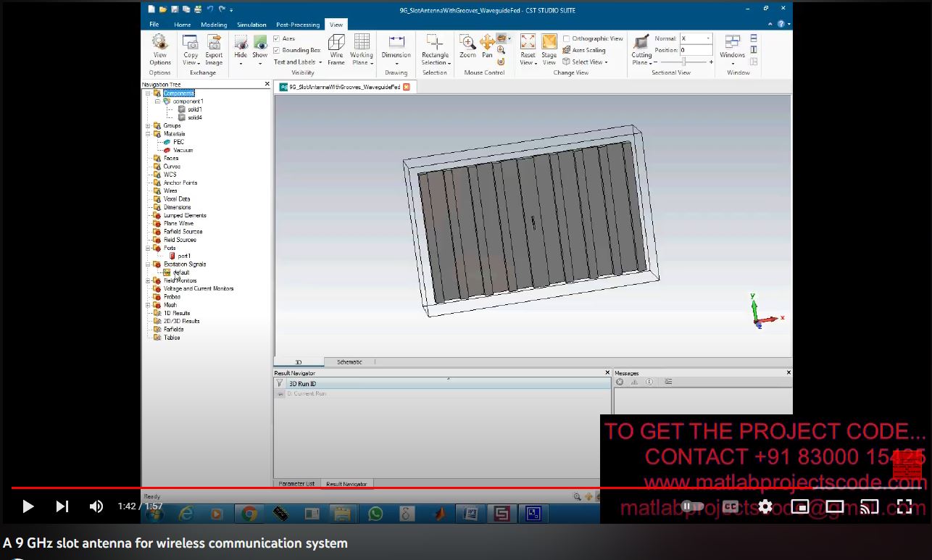
Task: Click the Reset View icon
Action: (x=528, y=43)
